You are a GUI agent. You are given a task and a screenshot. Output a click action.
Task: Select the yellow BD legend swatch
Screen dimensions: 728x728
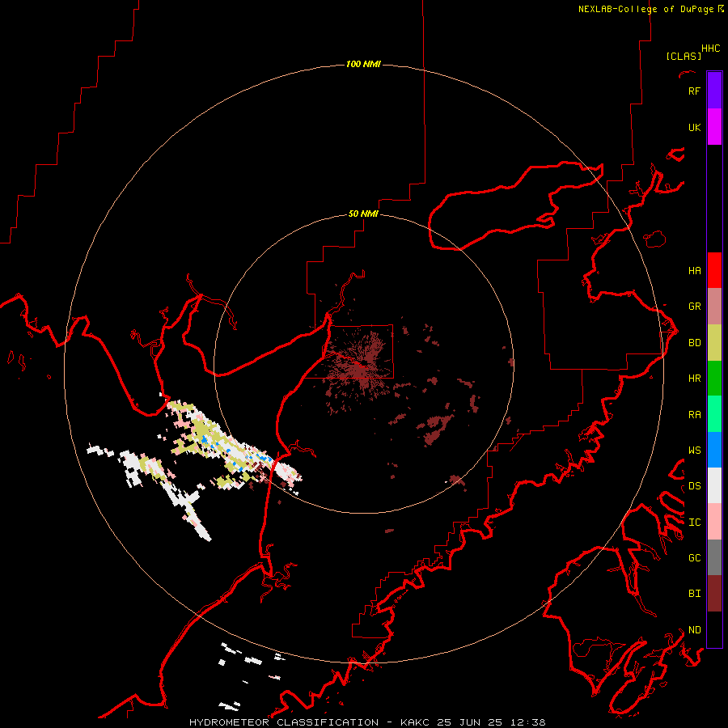[714, 343]
